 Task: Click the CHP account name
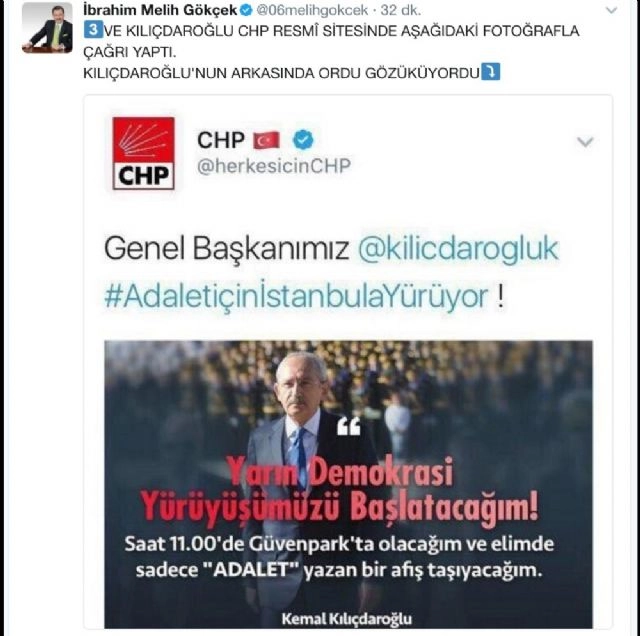[x=221, y=140]
